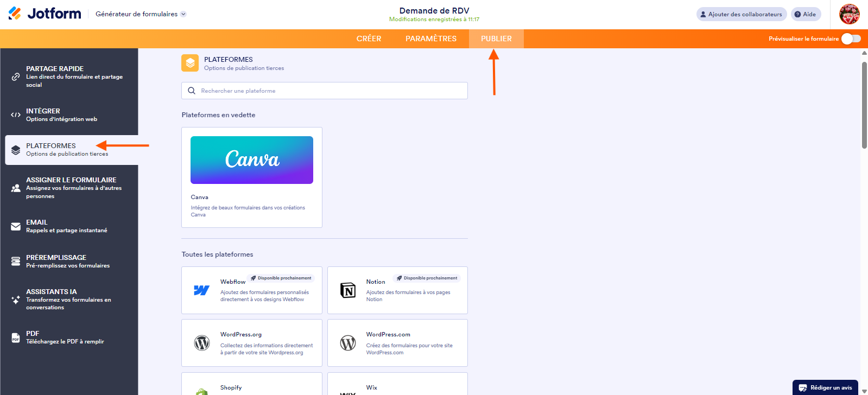
Task: Click the Webflow logo icon
Action: click(x=201, y=290)
